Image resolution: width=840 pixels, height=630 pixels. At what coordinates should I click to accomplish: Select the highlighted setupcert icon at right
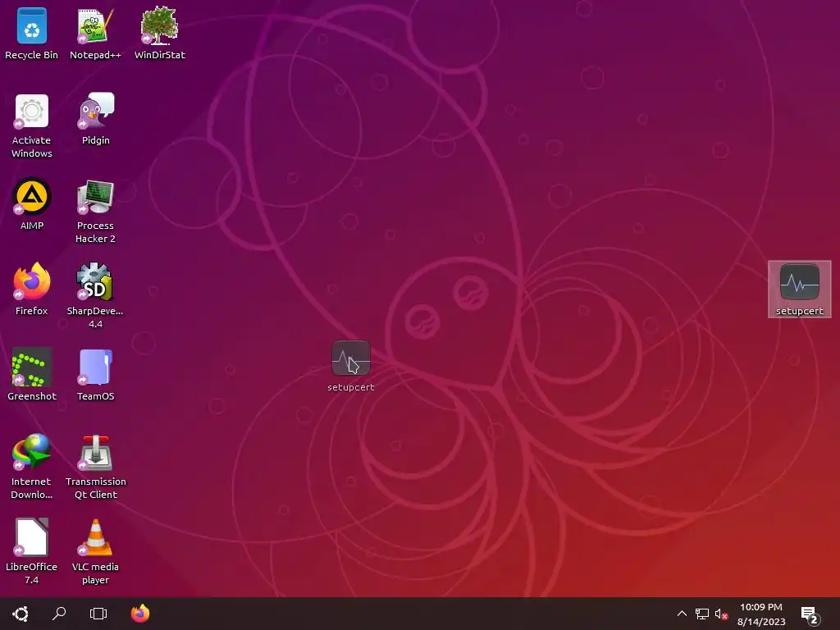coord(799,289)
